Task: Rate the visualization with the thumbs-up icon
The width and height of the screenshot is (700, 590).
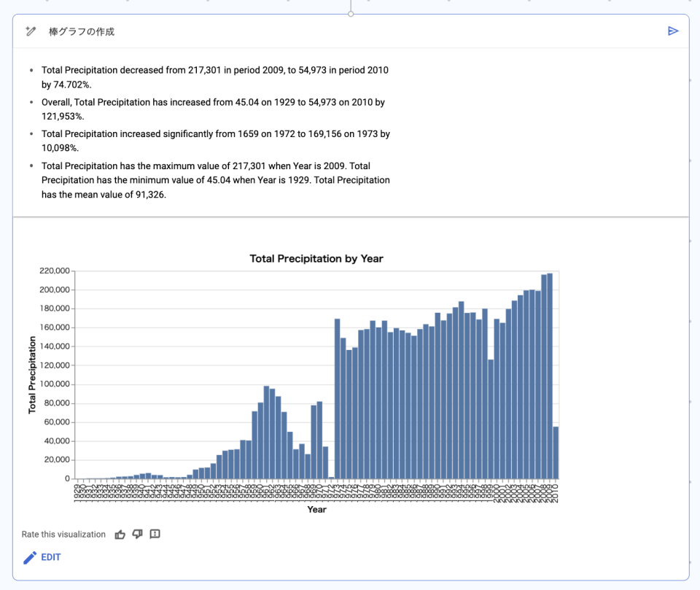Action: click(120, 534)
